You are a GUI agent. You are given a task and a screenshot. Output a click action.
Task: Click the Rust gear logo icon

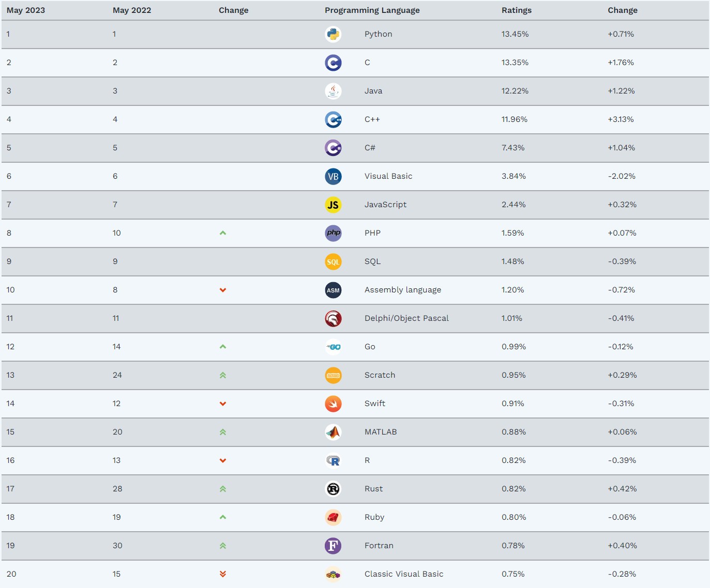[x=333, y=489]
